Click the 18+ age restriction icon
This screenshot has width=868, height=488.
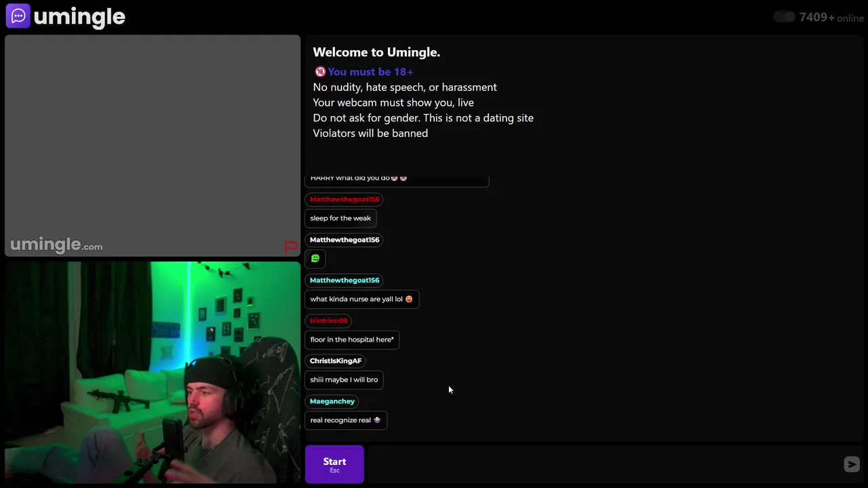pos(320,72)
